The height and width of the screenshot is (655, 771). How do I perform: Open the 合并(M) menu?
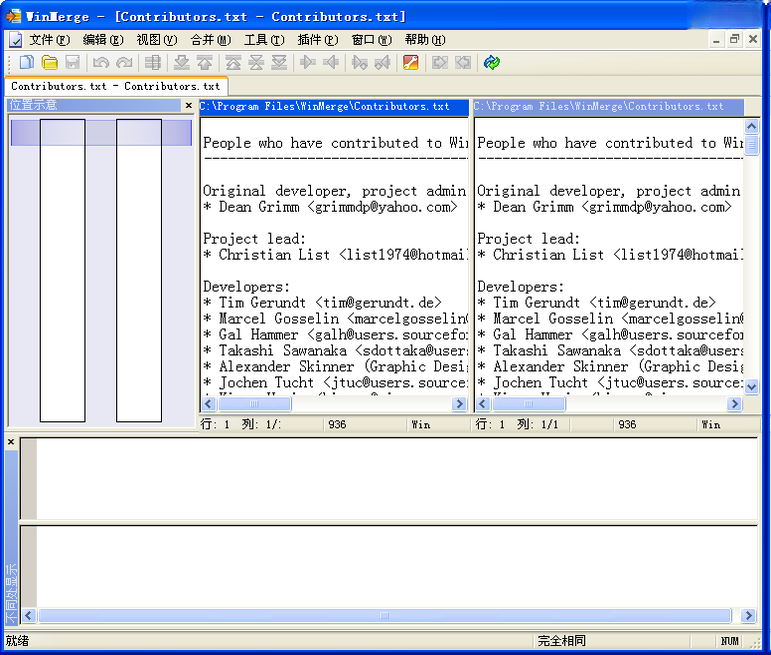(x=210, y=40)
